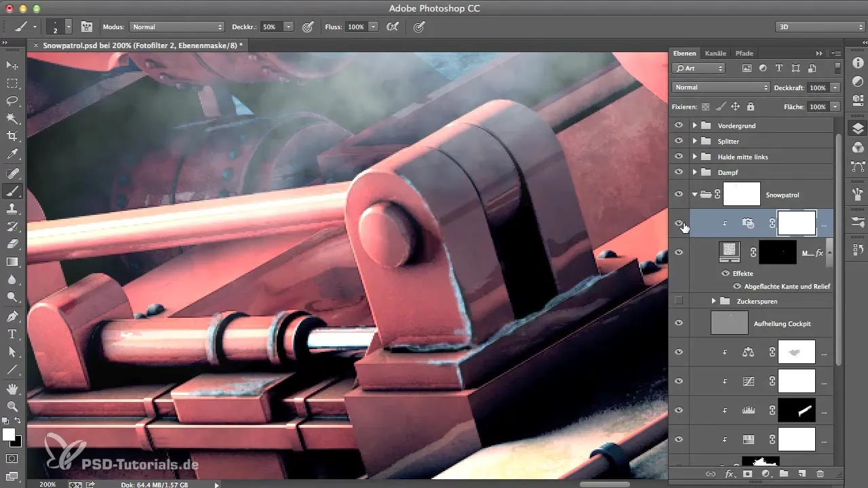Select the Magic Wand tool
868x488 pixels.
(x=12, y=119)
